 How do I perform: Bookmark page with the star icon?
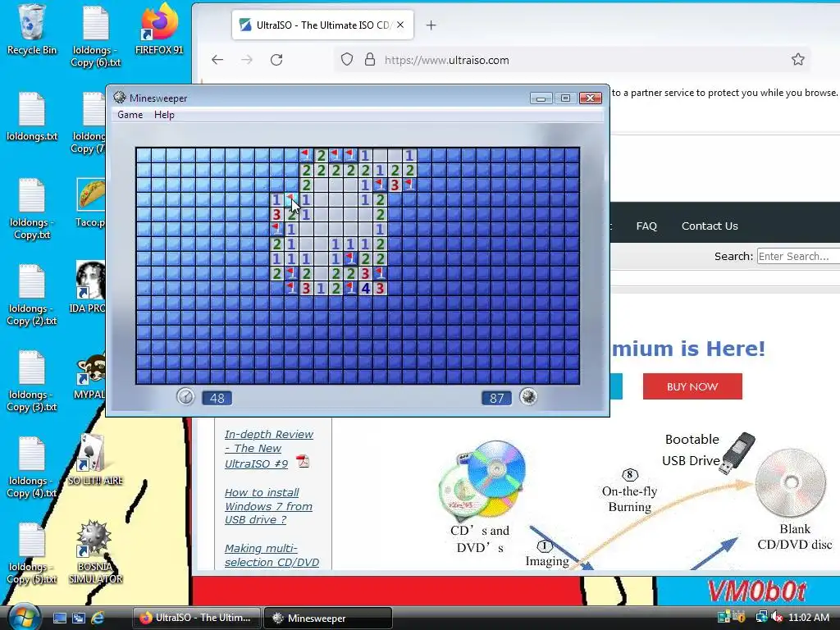point(797,59)
